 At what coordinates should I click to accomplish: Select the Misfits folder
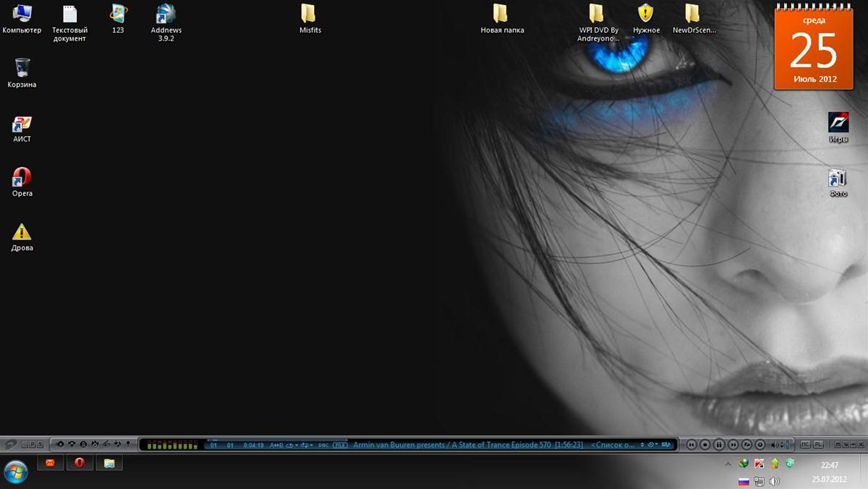tap(310, 19)
